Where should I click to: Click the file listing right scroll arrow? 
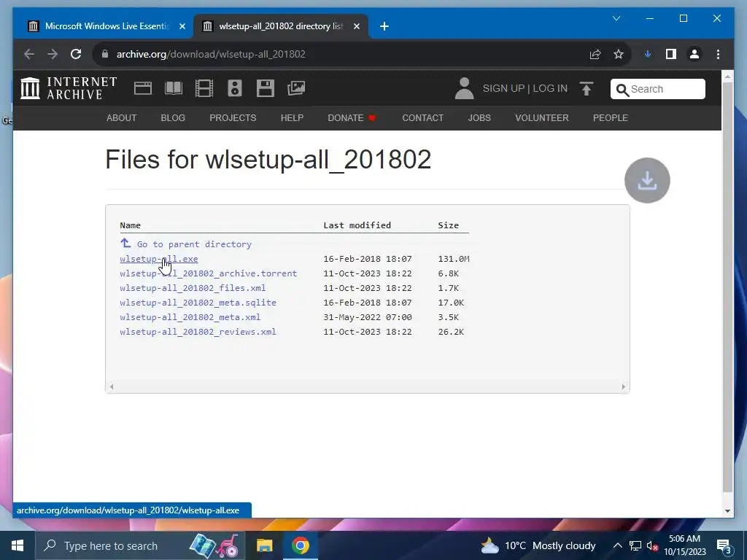pos(624,386)
